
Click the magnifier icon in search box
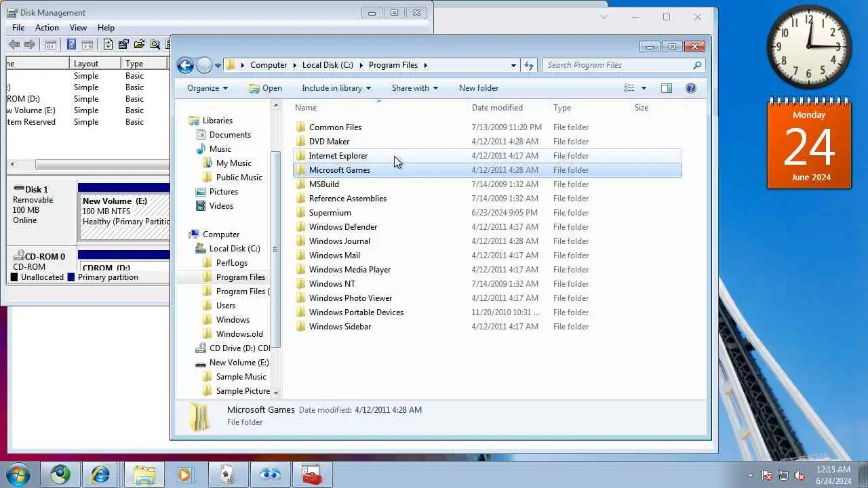pyautogui.click(x=697, y=65)
